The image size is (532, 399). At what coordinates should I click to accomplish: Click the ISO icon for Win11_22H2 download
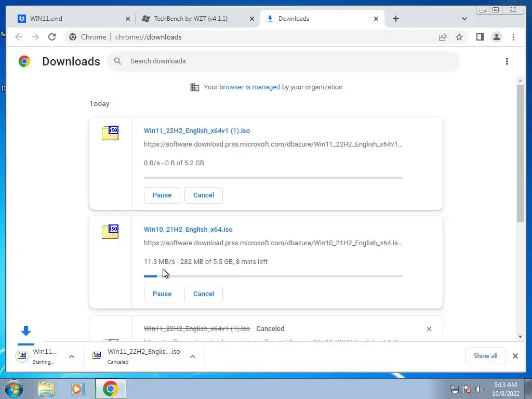coord(110,133)
